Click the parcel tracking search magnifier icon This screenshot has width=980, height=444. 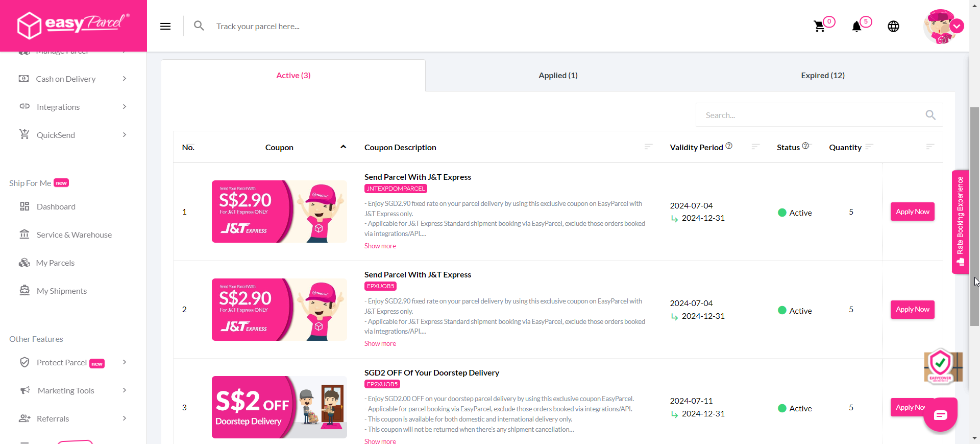[x=199, y=26]
